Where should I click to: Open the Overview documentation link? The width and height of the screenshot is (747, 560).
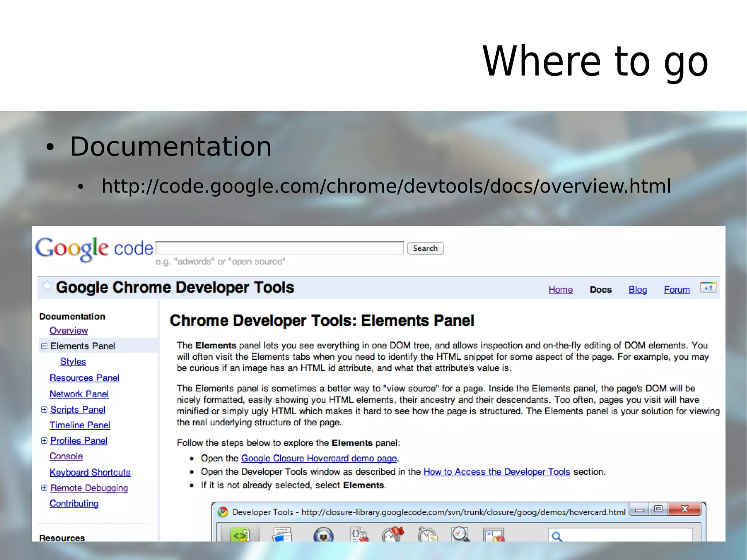coord(69,331)
